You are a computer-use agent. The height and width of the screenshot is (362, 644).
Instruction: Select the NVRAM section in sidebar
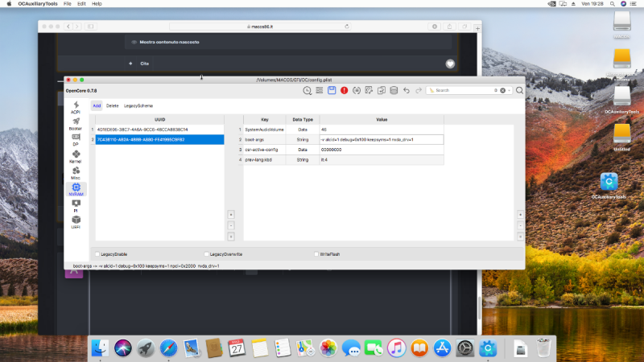click(76, 190)
